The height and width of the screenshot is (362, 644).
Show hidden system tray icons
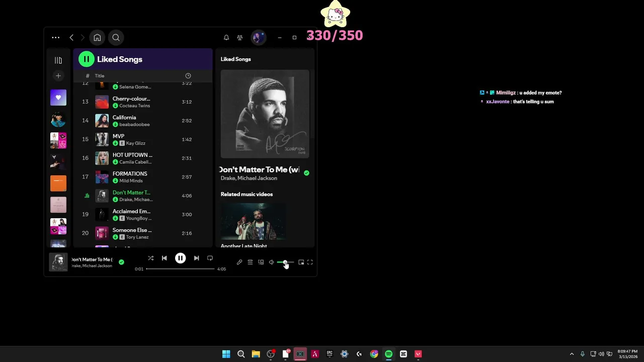coord(572,354)
